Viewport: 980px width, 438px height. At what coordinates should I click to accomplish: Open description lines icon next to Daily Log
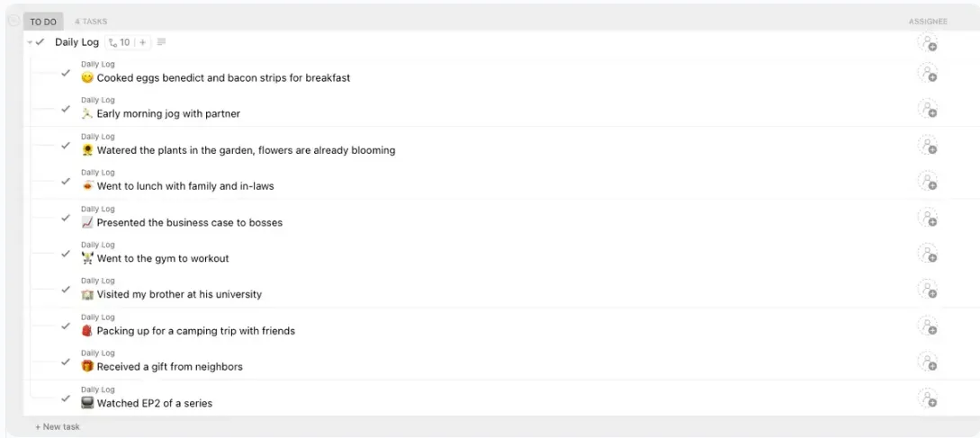(161, 42)
